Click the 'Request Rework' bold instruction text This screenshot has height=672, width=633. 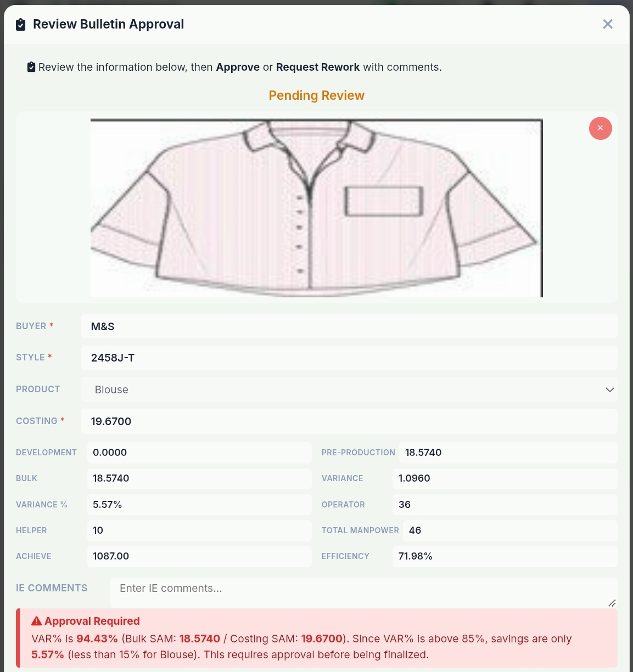[318, 67]
